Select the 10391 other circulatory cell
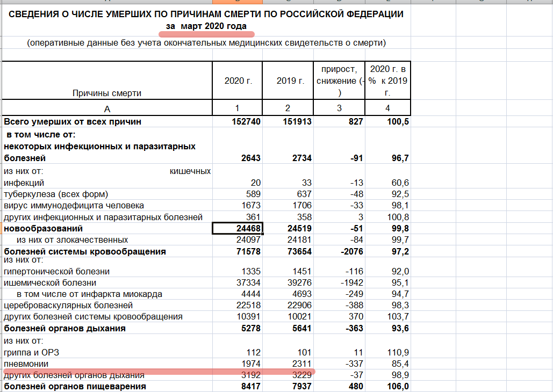 click(x=238, y=317)
